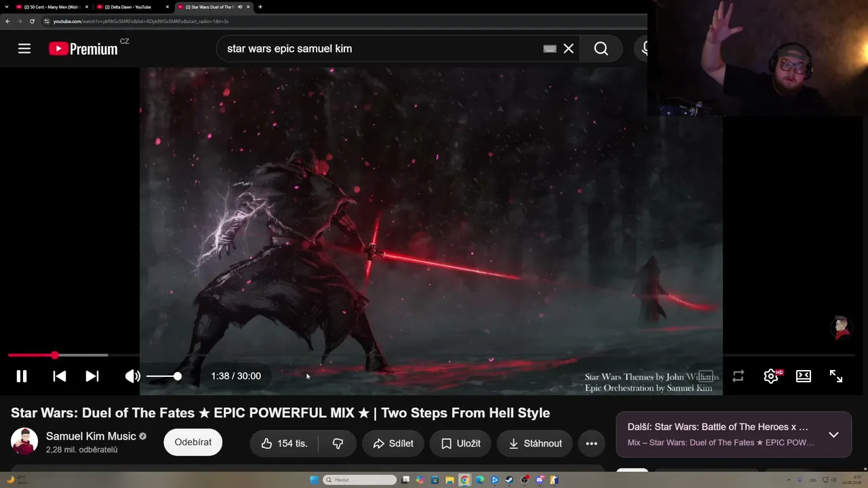Open the tab search dropdown arrow
The width and height of the screenshot is (868, 488).
(x=6, y=7)
